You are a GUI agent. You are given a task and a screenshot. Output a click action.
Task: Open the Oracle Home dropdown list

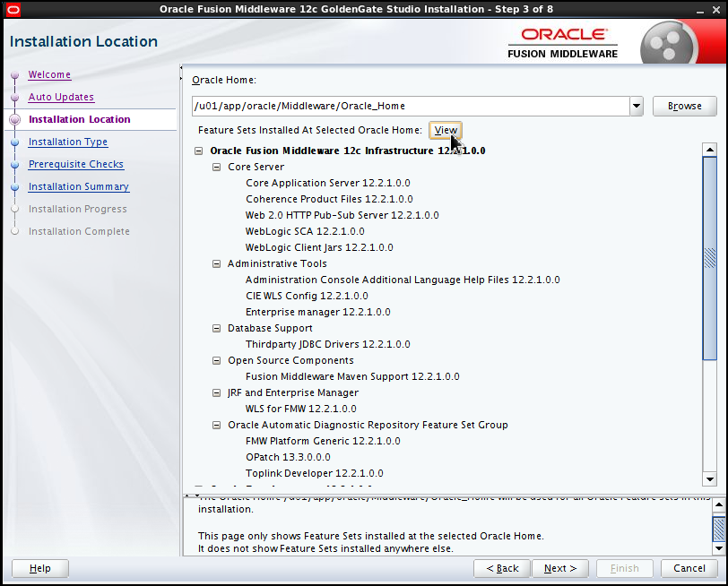pos(636,105)
